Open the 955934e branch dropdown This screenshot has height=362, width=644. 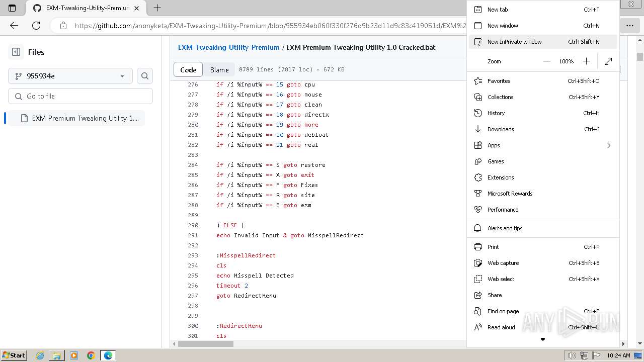pyautogui.click(x=70, y=76)
